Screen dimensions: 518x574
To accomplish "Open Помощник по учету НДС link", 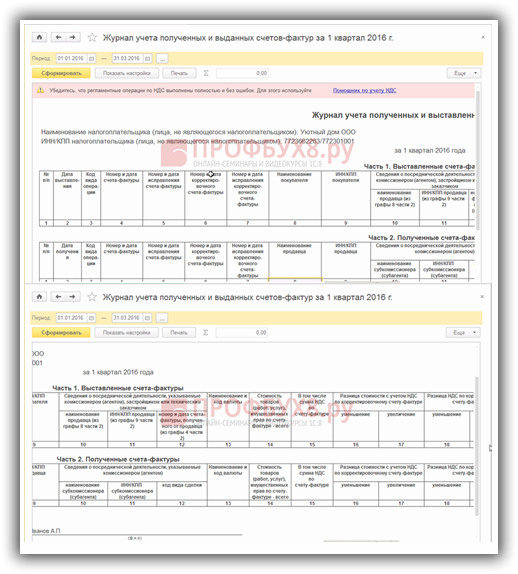I will (x=364, y=90).
